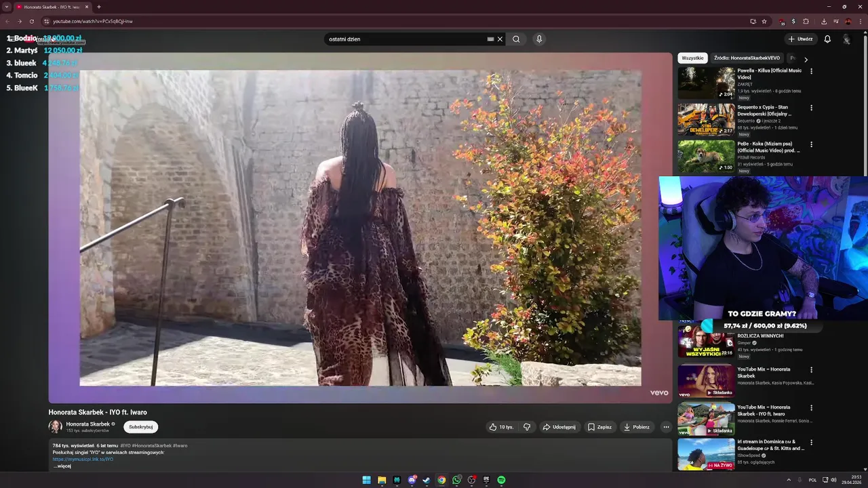Image resolution: width=868 pixels, height=488 pixels.
Task: Reload the page
Action: [31, 21]
